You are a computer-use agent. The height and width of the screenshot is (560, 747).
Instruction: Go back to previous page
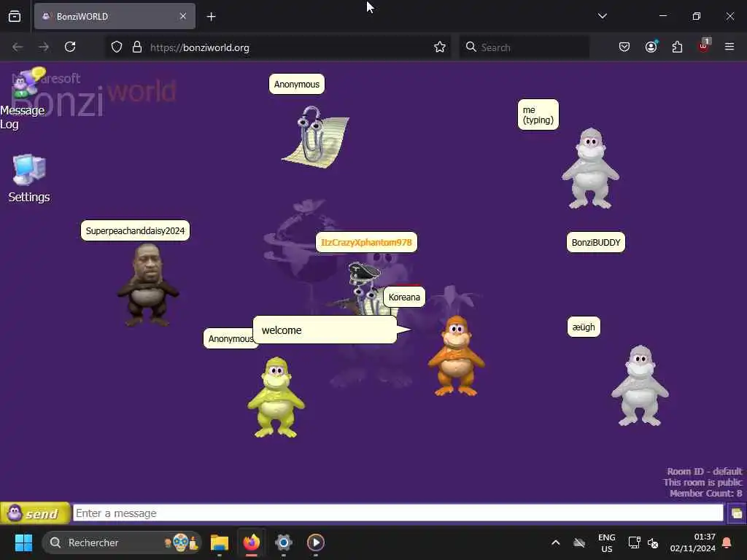[18, 47]
